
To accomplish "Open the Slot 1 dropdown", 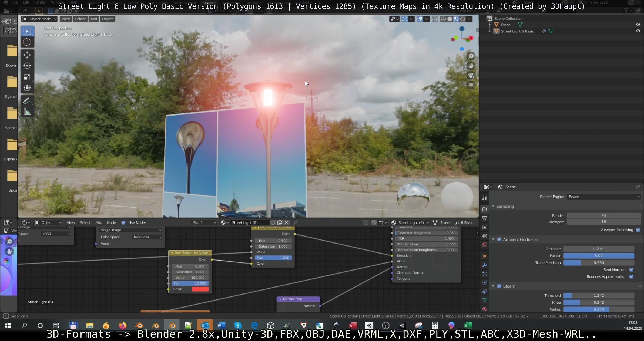I will coord(204,222).
